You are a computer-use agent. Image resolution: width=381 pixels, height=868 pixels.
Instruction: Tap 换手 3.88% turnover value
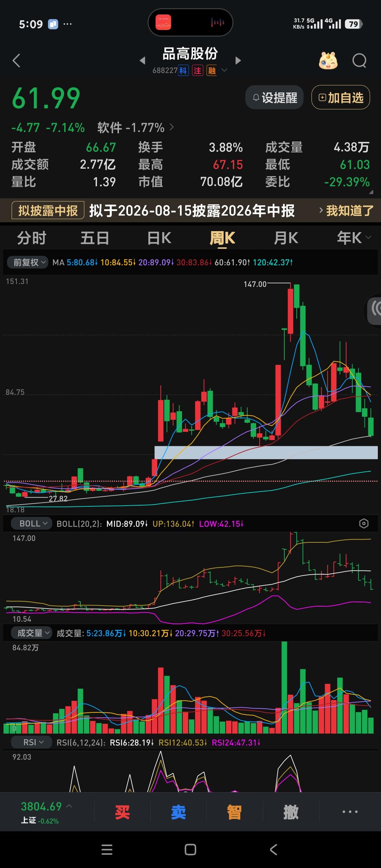pos(226,147)
